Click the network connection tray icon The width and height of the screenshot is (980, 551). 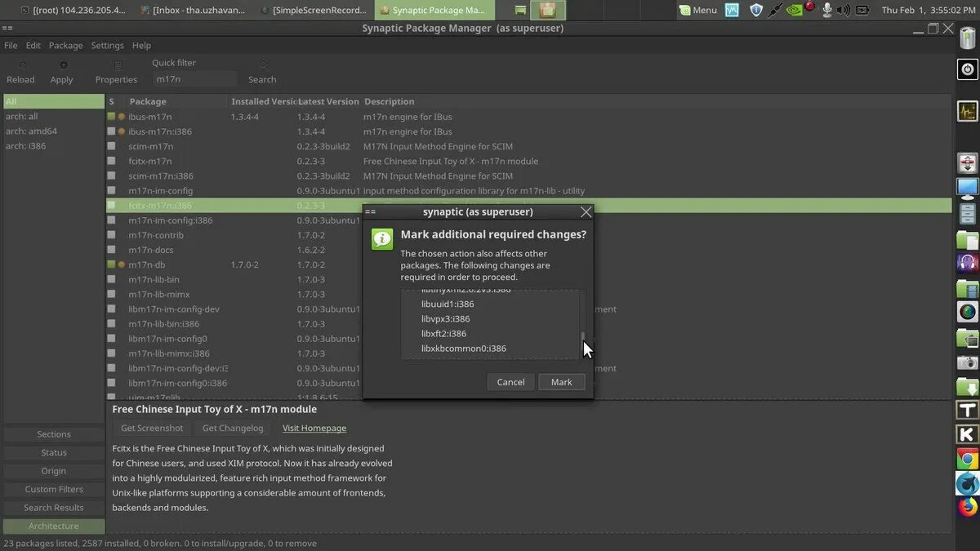coord(774,10)
